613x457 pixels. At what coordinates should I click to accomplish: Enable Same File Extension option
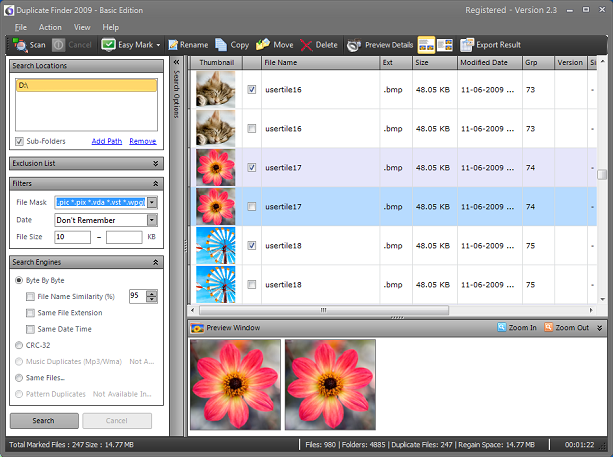pos(30,313)
